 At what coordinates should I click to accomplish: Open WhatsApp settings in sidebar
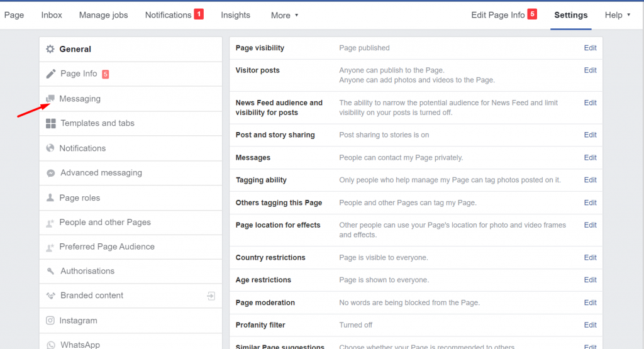point(131,343)
